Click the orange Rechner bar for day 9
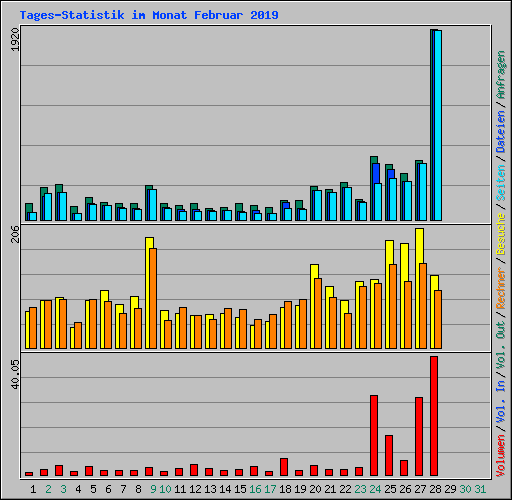 click(x=153, y=298)
